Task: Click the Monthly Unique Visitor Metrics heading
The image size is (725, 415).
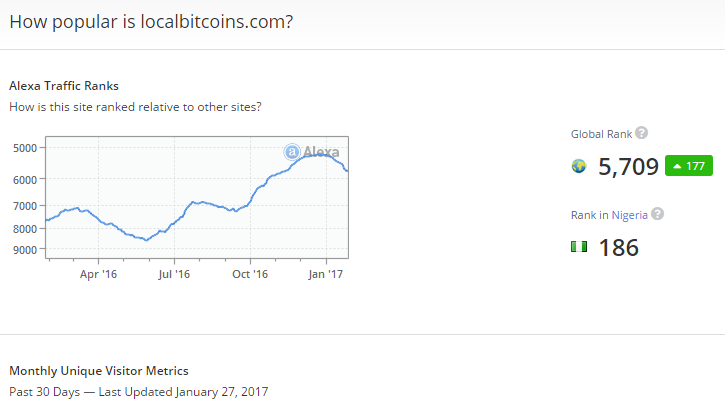Action: pos(98,371)
